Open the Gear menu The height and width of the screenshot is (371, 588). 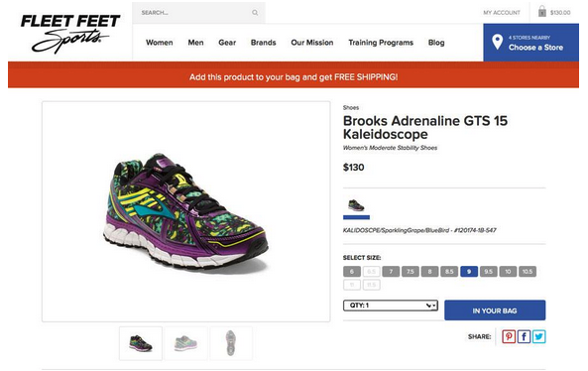coord(227,43)
